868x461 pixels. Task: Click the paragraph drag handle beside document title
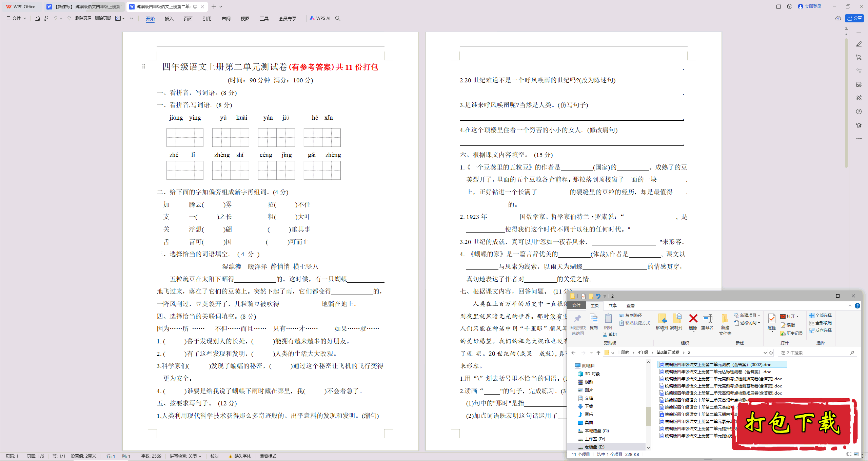[144, 66]
